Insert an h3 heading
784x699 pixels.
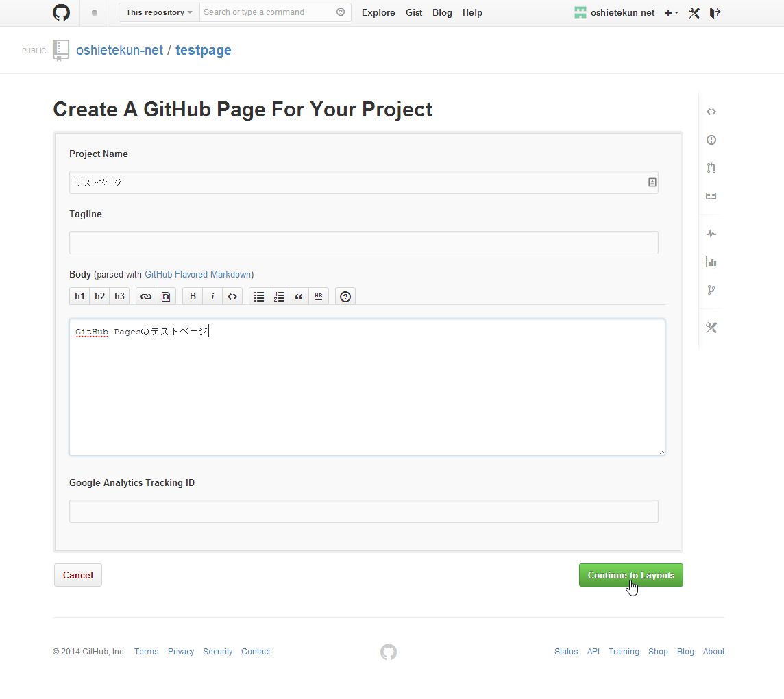coord(119,297)
